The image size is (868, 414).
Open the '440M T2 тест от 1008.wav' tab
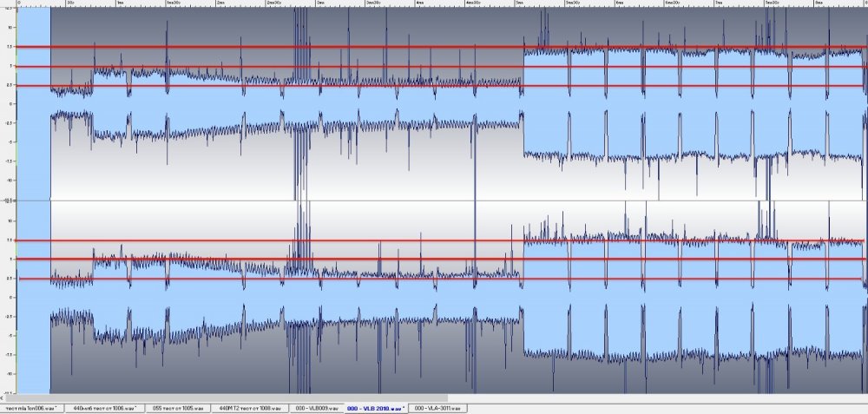tap(246, 407)
